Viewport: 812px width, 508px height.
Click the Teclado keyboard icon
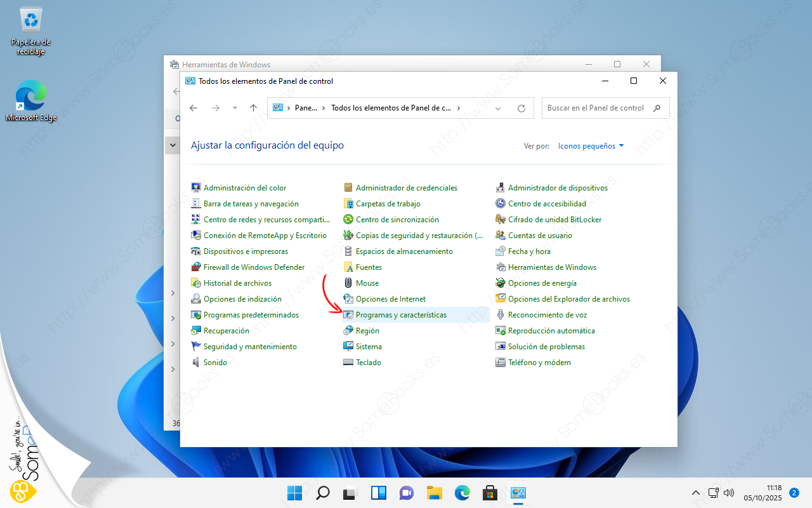click(348, 363)
